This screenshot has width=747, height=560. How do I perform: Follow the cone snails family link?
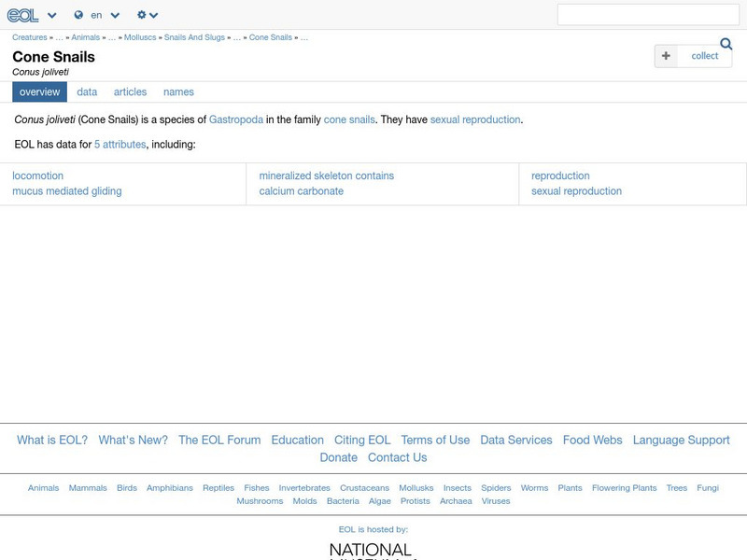(x=349, y=119)
